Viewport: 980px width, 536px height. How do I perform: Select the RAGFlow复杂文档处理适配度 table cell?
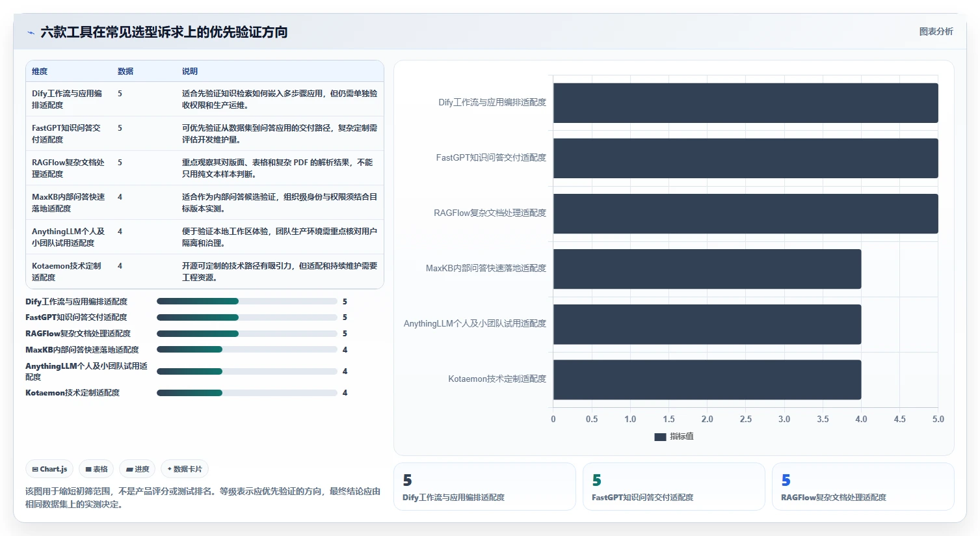click(68, 168)
